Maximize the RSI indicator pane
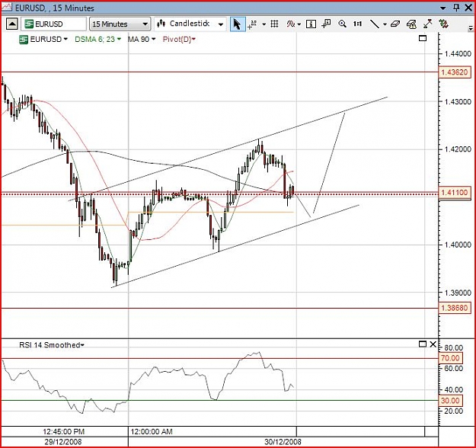 422,344
